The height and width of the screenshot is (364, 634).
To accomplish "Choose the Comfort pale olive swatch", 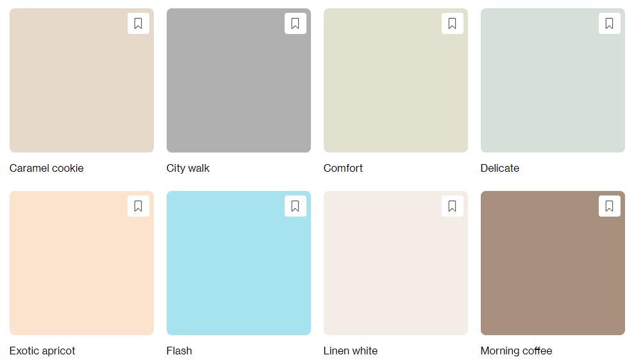I will coord(396,80).
